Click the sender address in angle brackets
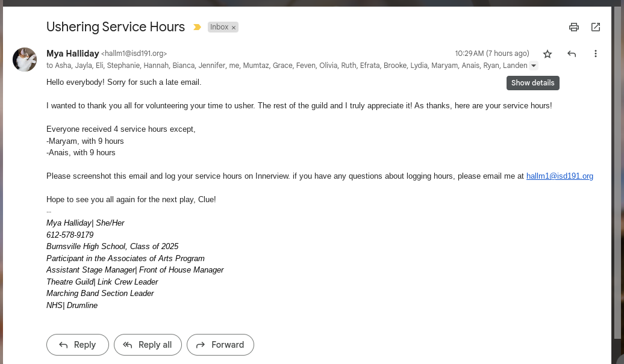 (x=134, y=54)
